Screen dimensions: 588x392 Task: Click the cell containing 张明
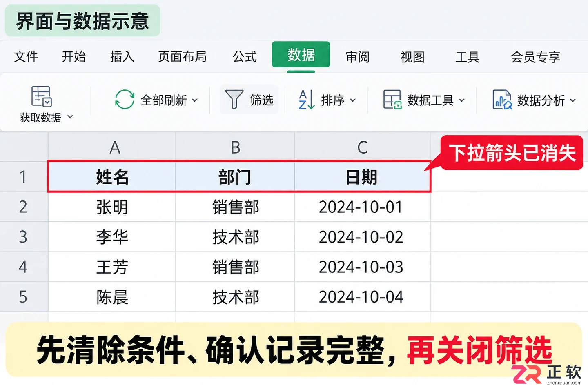112,207
